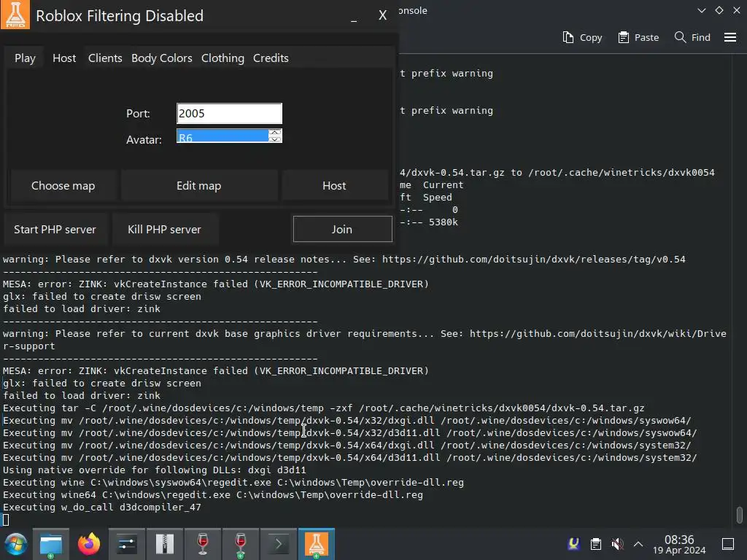Open the file manager taskbar icon

pos(51,544)
